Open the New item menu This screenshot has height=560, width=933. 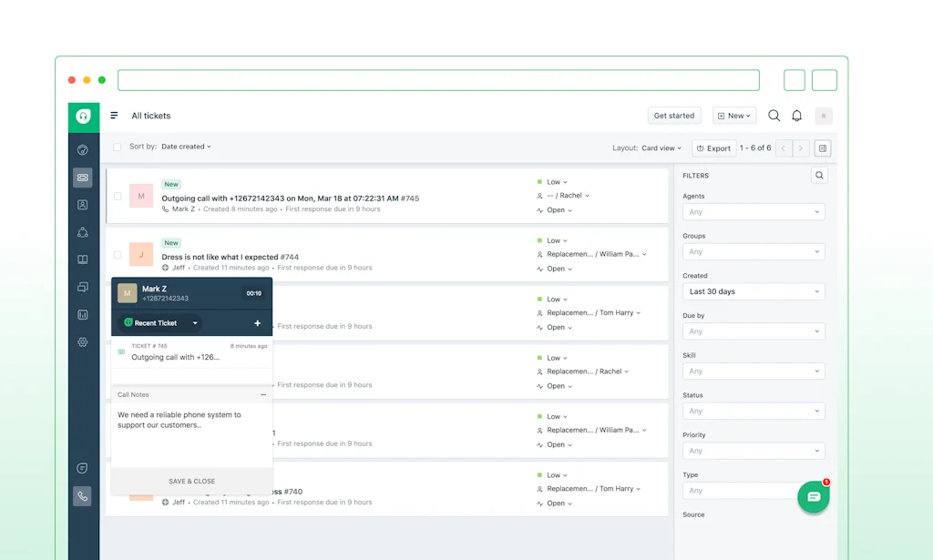(733, 116)
